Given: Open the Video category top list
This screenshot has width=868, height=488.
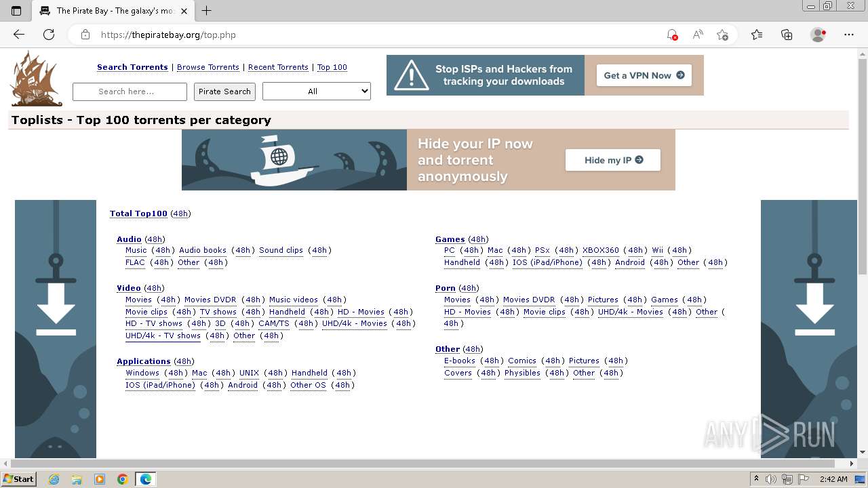Looking at the screenshot, I should click(x=129, y=288).
